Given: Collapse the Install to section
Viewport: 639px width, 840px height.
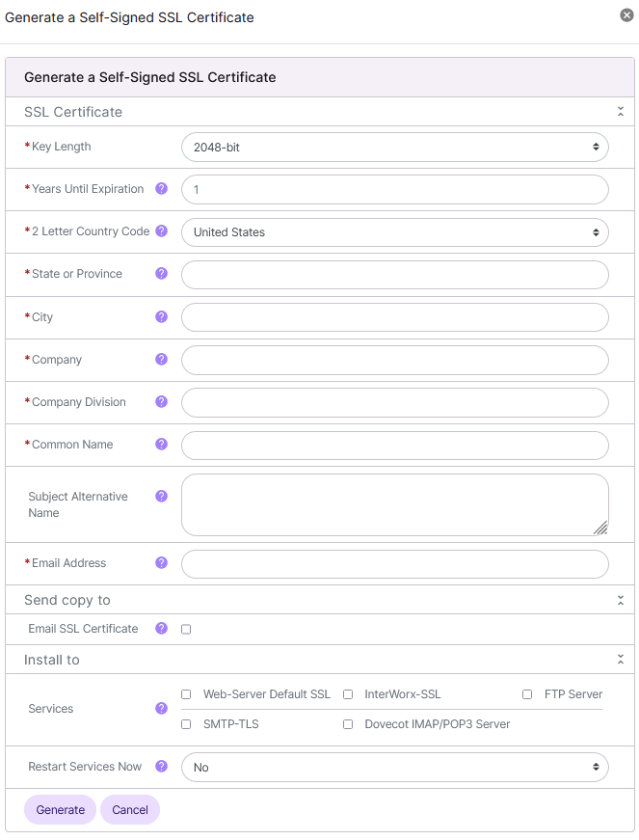Looking at the screenshot, I should coord(621,660).
